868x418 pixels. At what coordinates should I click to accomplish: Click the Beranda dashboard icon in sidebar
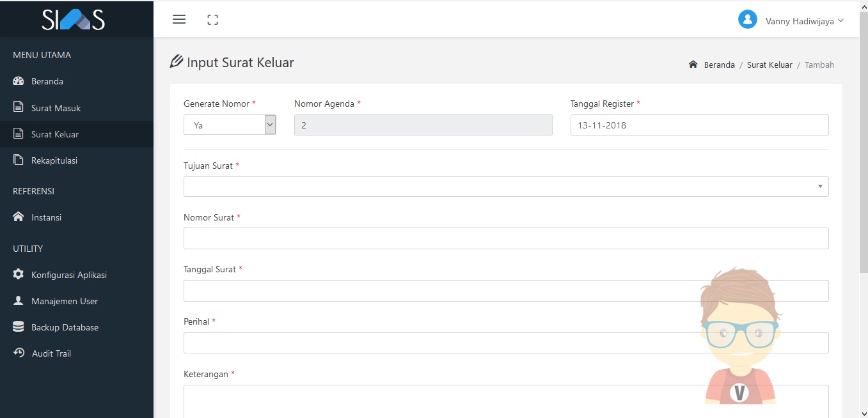(19, 81)
